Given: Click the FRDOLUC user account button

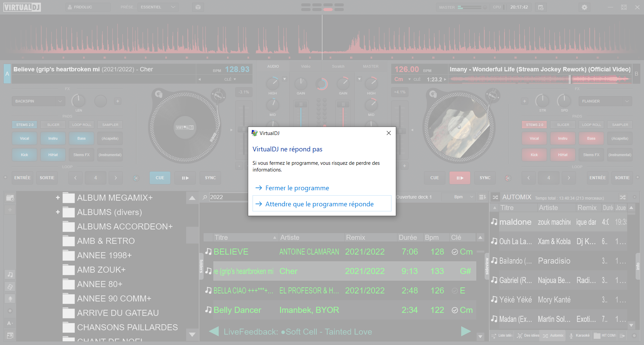Looking at the screenshot, I should (88, 7).
